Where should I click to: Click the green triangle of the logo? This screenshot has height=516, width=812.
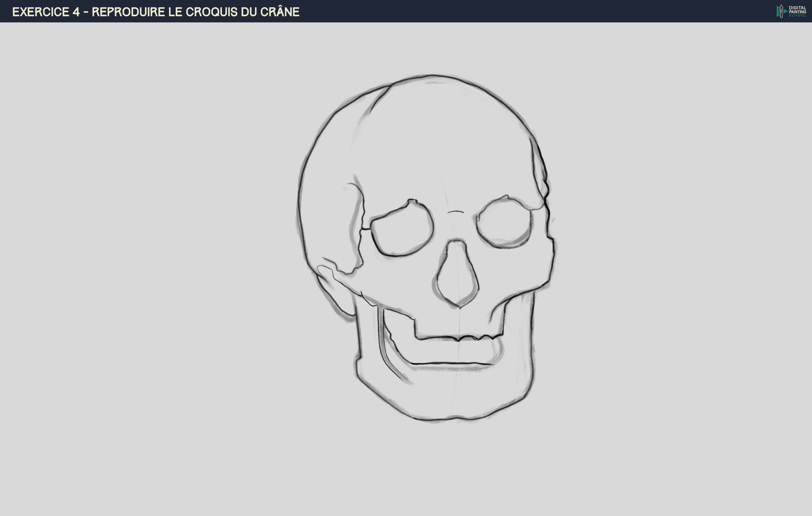[785, 11]
